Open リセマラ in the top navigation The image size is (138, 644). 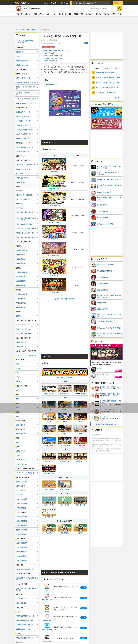pos(19,14)
